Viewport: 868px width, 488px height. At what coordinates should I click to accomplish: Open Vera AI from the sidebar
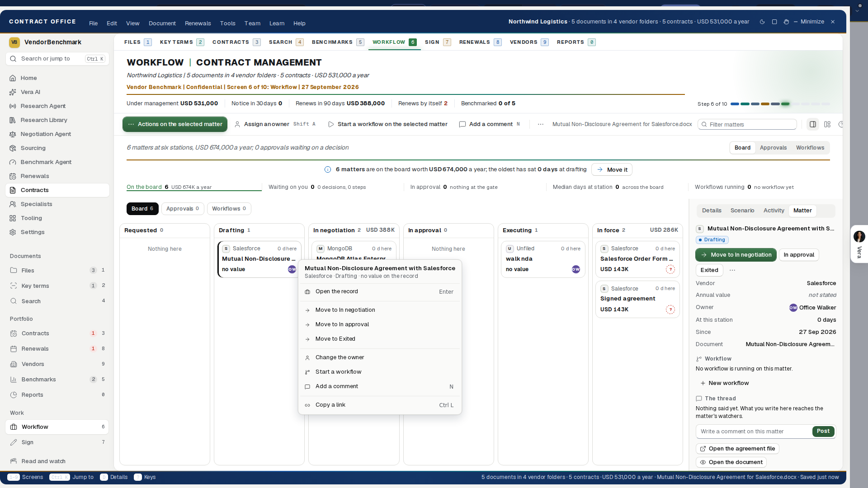tap(57, 92)
